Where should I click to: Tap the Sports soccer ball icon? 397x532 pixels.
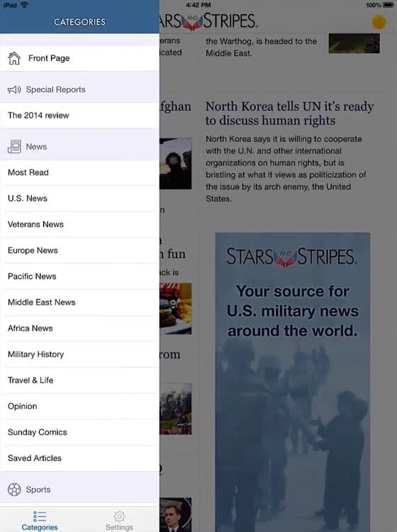(14, 489)
